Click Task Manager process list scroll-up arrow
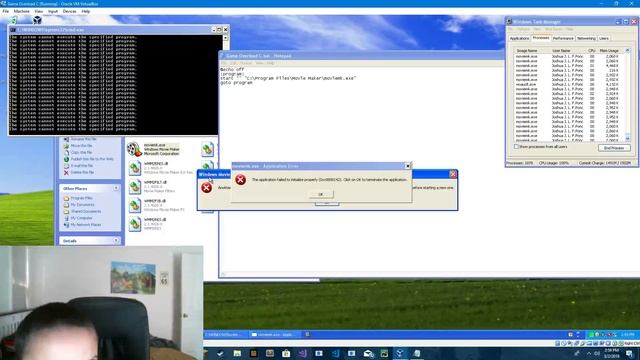Image resolution: width=640 pixels, height=360 pixels. click(x=627, y=51)
